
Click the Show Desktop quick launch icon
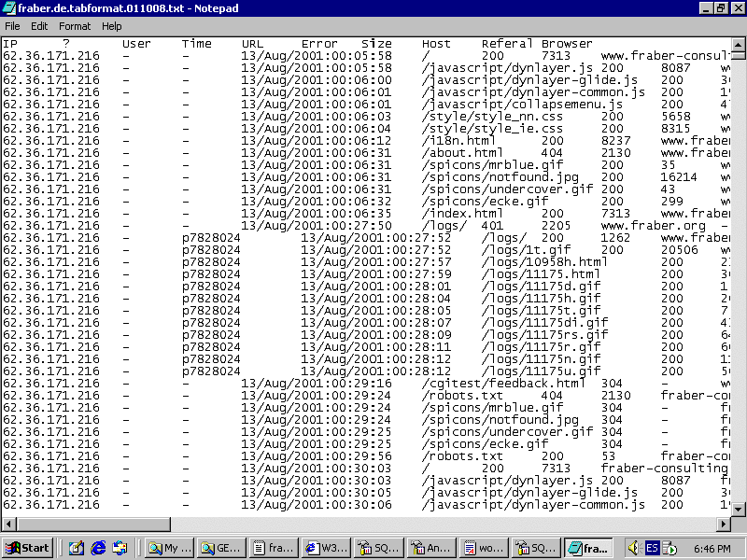[x=76, y=548]
